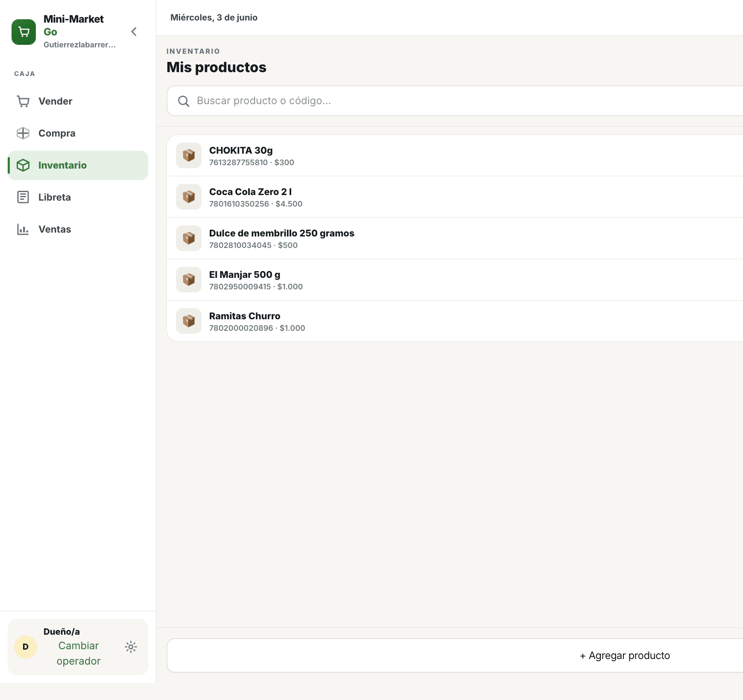The height and width of the screenshot is (700, 743).
Task: Click the search magnifier icon
Action: click(184, 101)
